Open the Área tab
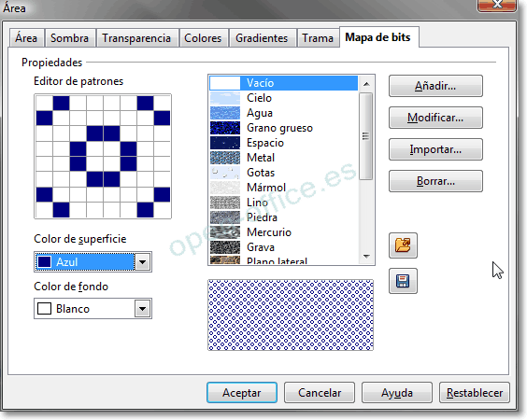The image size is (527, 420). point(26,38)
